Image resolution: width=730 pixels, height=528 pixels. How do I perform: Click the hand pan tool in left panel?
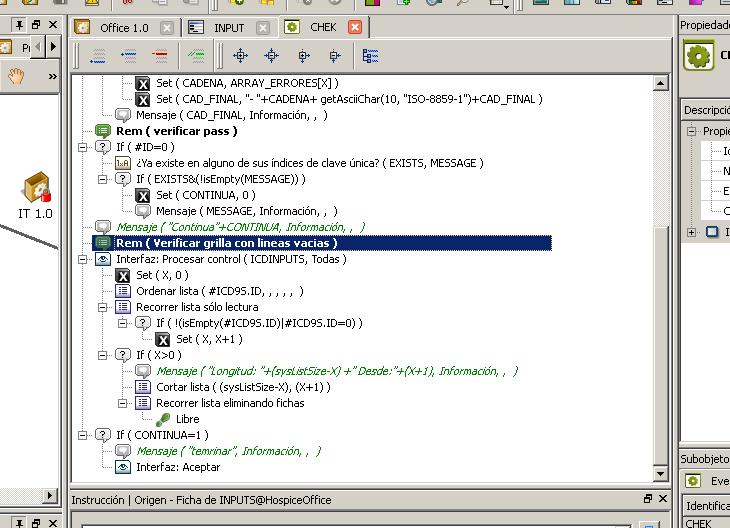click(x=16, y=76)
